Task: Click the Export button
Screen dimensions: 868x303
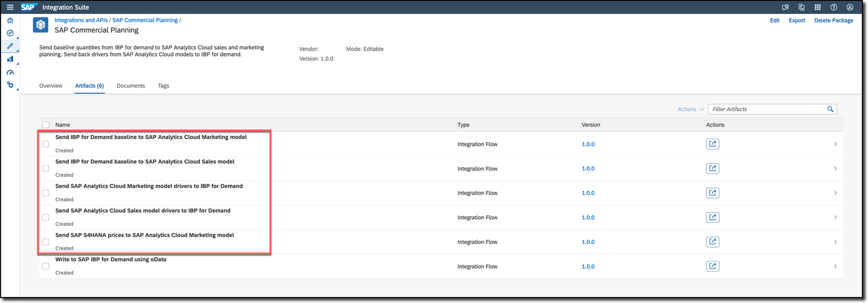Action: (x=797, y=20)
